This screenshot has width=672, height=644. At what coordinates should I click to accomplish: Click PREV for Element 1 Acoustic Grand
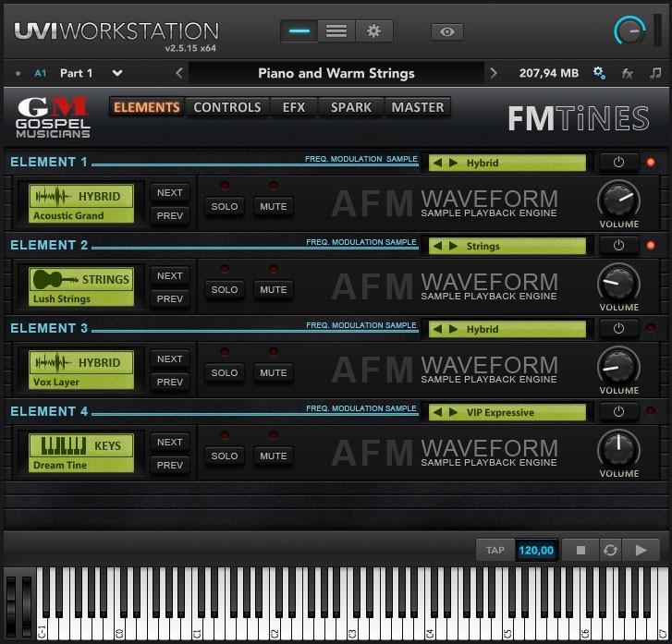point(170,215)
